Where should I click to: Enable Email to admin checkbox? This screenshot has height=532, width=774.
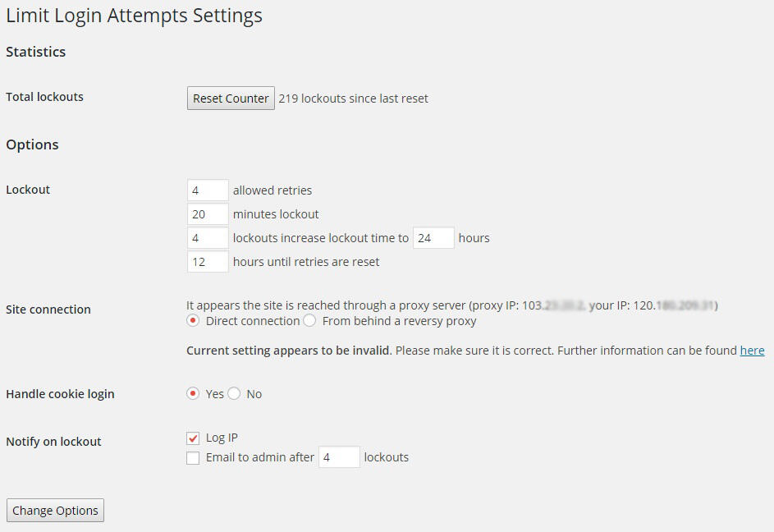point(194,458)
